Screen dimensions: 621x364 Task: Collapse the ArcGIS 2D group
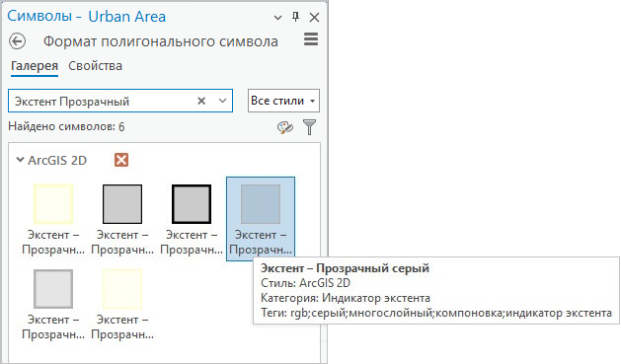20,160
